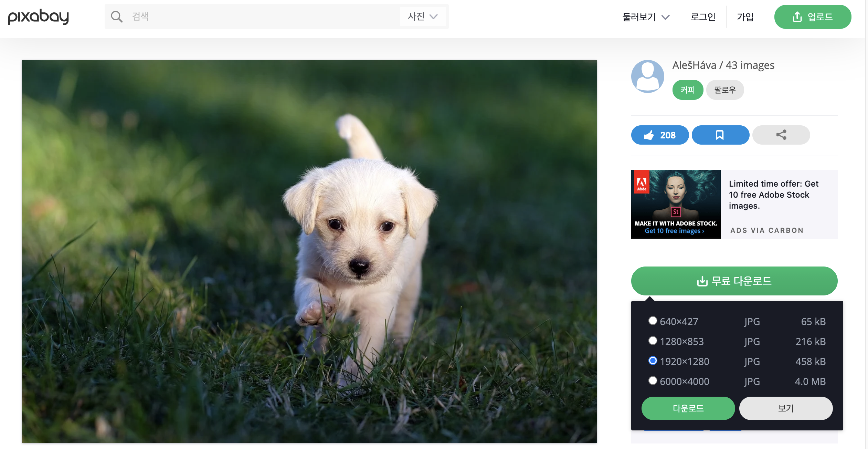Click the Pixabay logo
The image size is (868, 449).
tap(38, 17)
